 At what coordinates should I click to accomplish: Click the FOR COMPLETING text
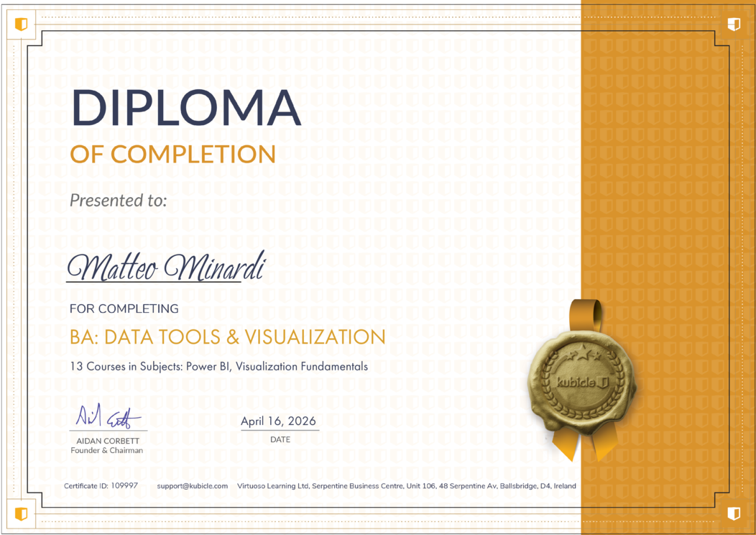124,309
